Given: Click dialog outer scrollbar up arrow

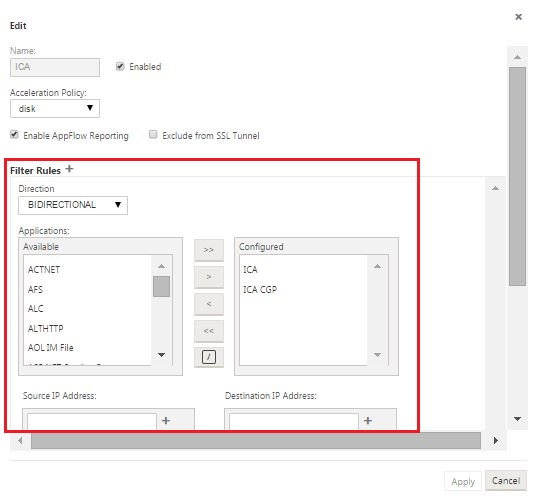Looking at the screenshot, I should pos(517,57).
